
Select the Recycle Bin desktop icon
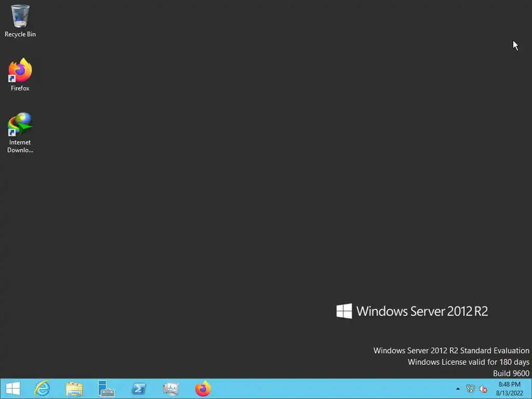(20, 21)
